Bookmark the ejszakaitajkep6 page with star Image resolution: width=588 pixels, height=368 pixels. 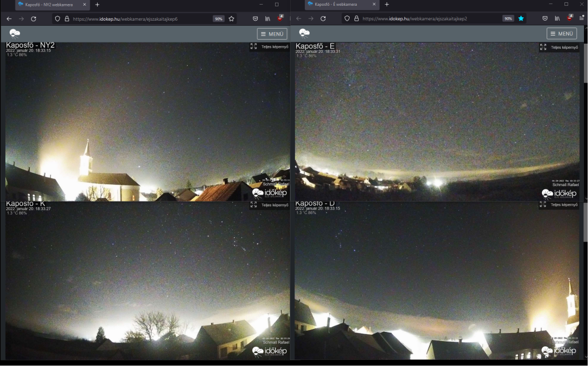pos(231,18)
